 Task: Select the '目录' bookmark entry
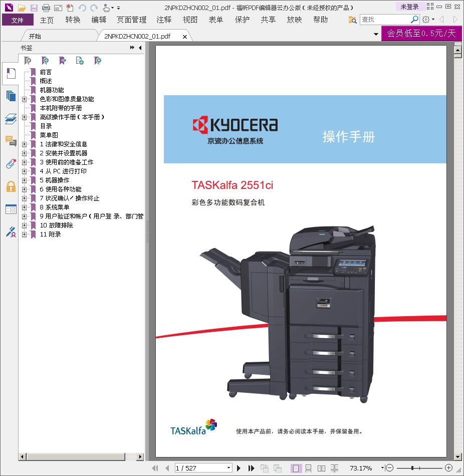pos(46,126)
